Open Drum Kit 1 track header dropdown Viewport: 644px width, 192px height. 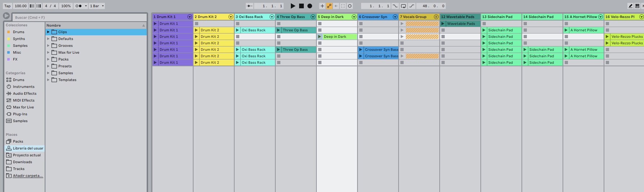tap(190, 17)
